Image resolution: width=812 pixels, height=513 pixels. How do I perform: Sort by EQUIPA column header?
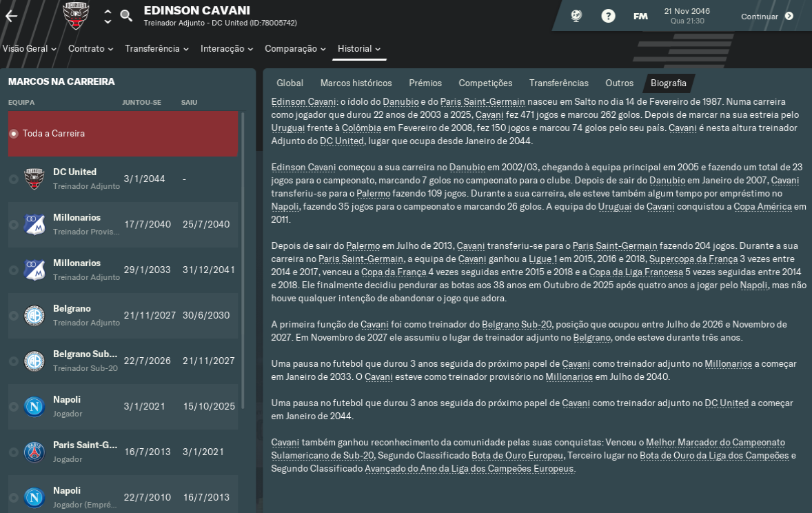(21, 103)
